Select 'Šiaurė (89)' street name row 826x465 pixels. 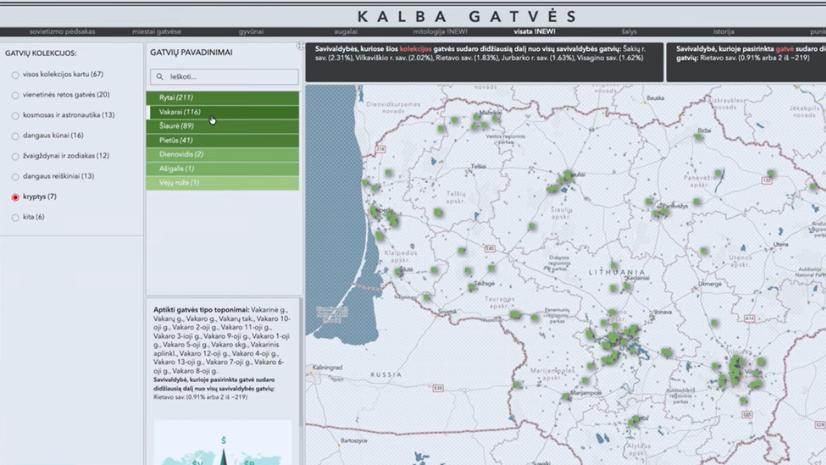point(222,126)
